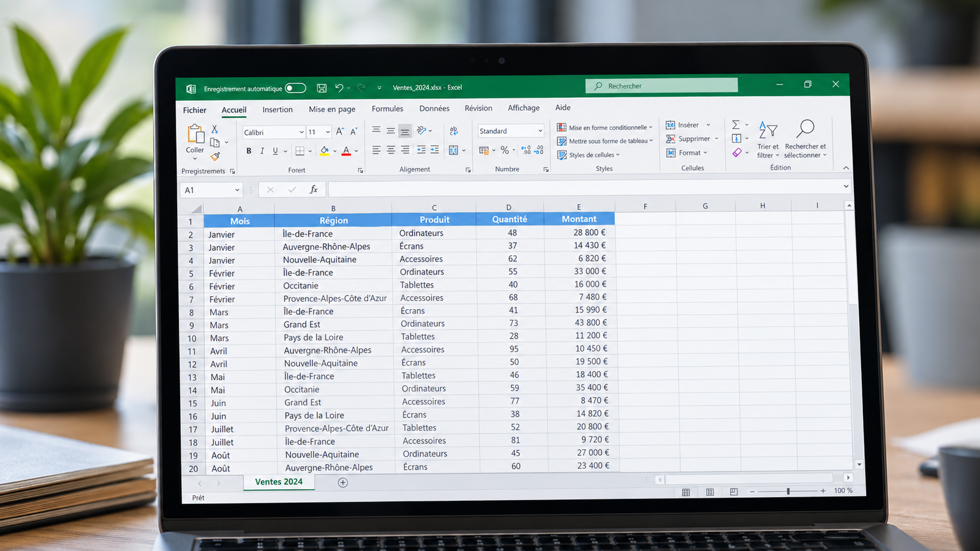Open the font size 11 dropdown
This screenshot has width=980, height=551.
(328, 132)
